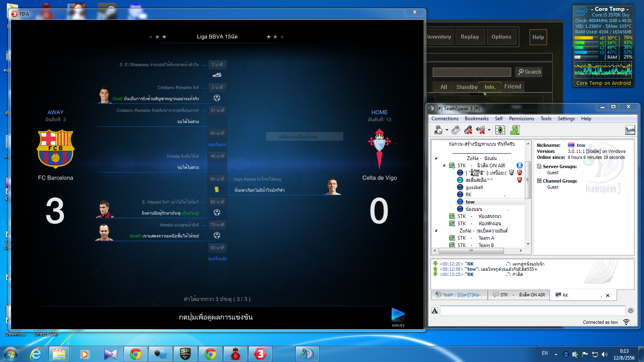The height and width of the screenshot is (362, 644).
Task: Open the Self menu
Action: pyautogui.click(x=499, y=119)
